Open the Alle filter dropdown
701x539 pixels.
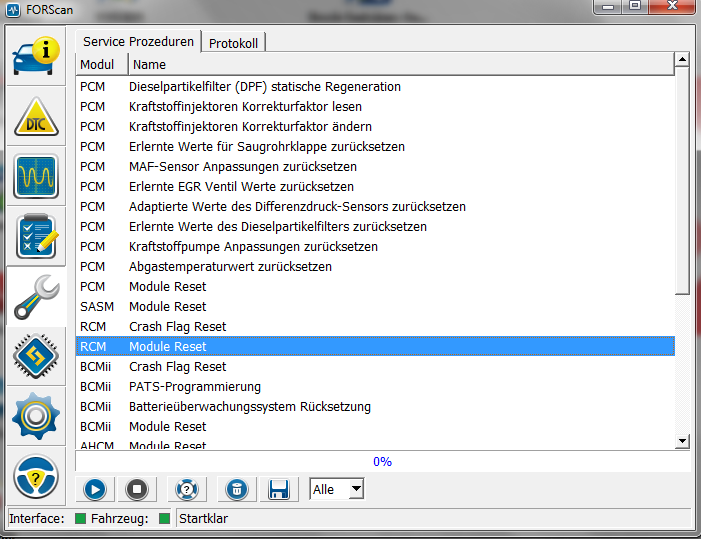[336, 489]
